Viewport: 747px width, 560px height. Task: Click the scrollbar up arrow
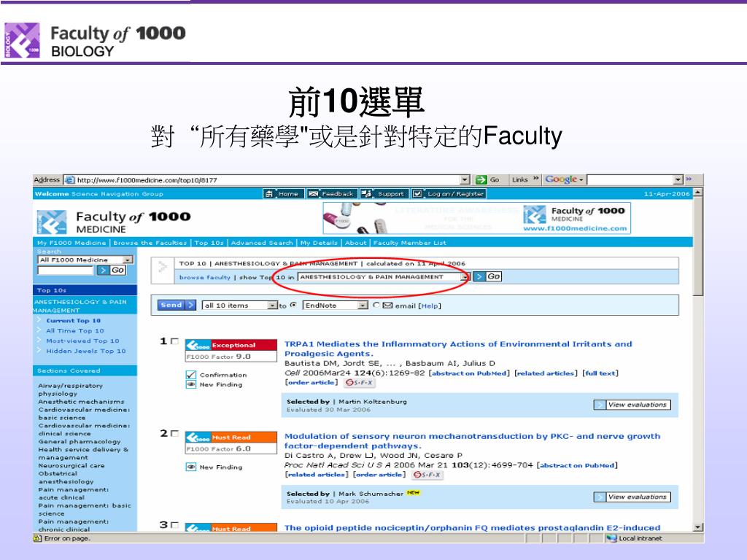[x=698, y=192]
